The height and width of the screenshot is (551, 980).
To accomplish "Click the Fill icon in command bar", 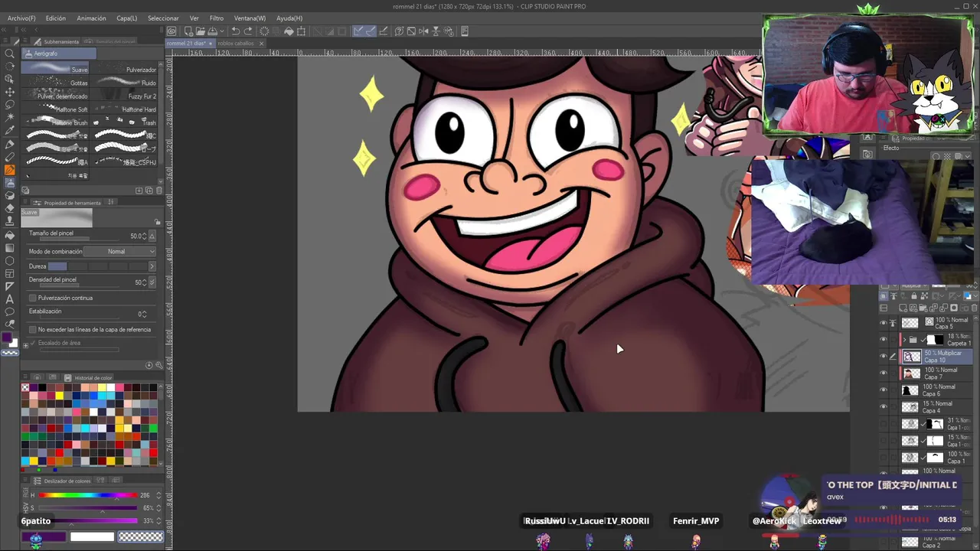I will 289,31.
